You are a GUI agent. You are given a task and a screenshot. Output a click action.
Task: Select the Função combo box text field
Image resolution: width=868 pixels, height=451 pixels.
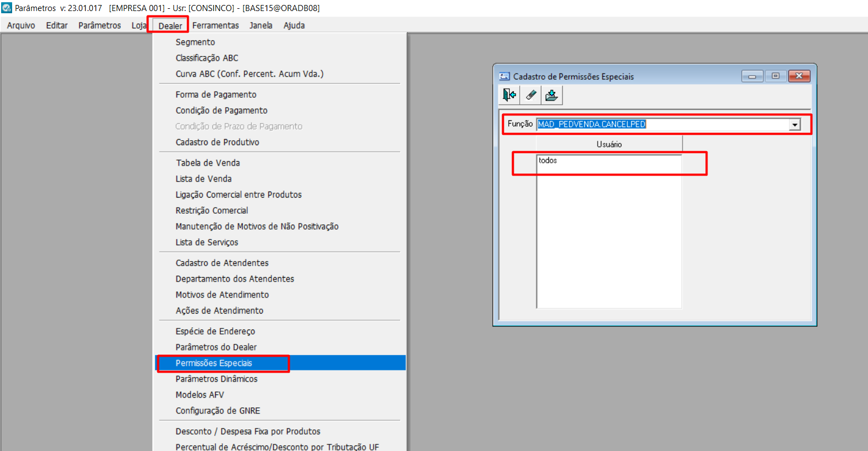click(663, 124)
